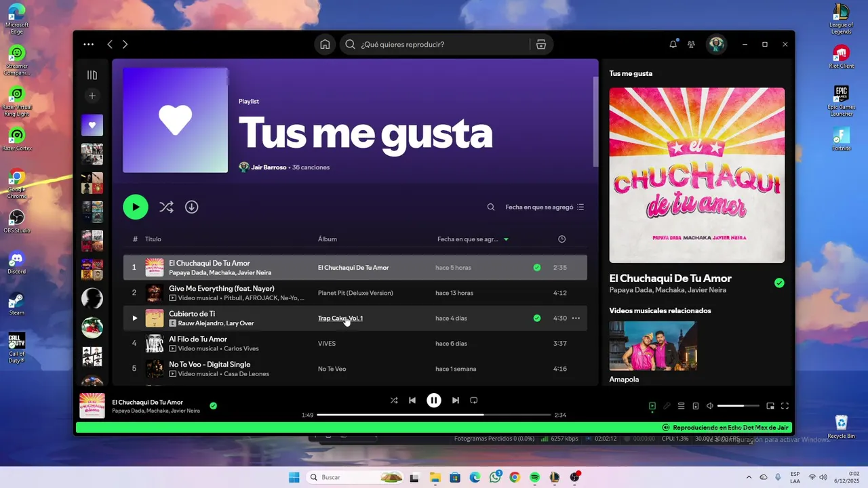This screenshot has width=868, height=488.
Task: Open Spotify icon in taskbar
Action: pos(534,477)
